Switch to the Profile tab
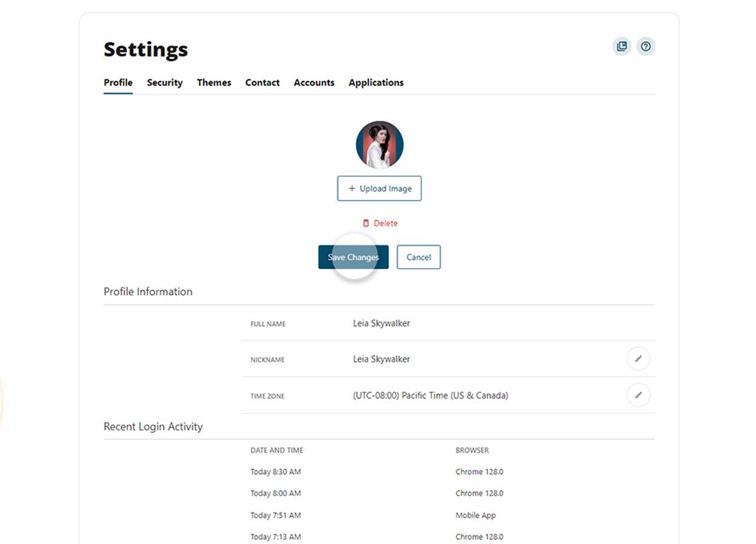 coord(118,83)
